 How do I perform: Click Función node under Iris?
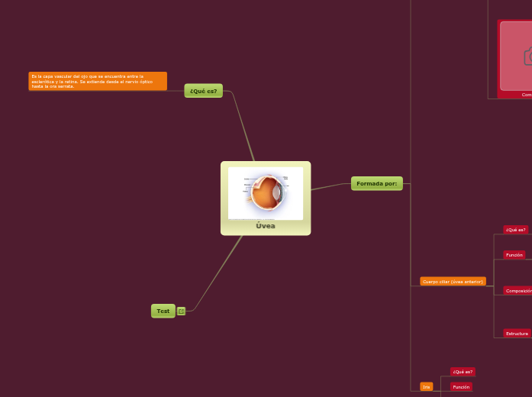[461, 387]
